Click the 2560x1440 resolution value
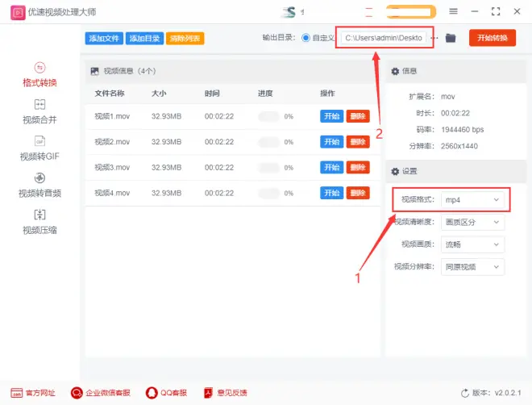This screenshot has height=405, width=532. tap(459, 146)
